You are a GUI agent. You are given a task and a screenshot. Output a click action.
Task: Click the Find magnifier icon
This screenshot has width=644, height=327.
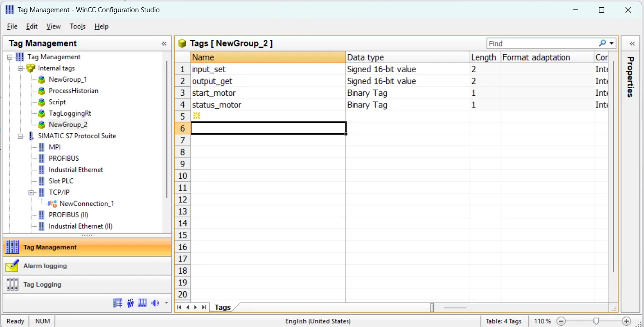602,43
